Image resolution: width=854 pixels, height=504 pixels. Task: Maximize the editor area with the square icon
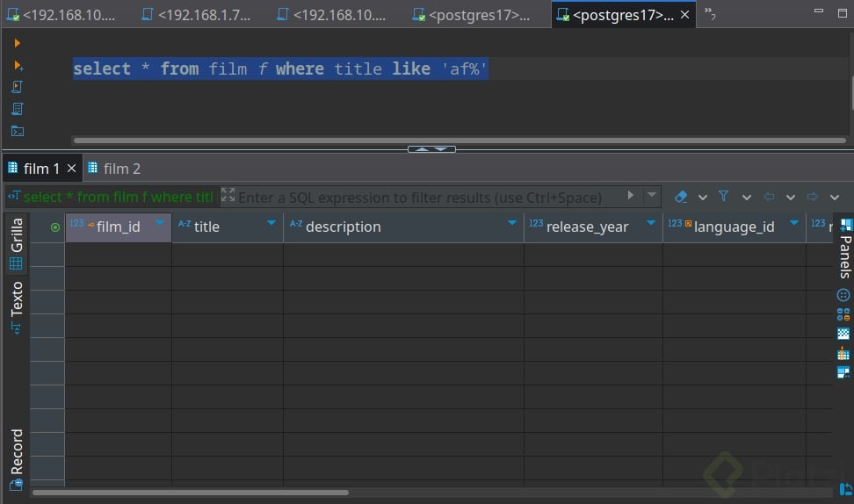842,13
